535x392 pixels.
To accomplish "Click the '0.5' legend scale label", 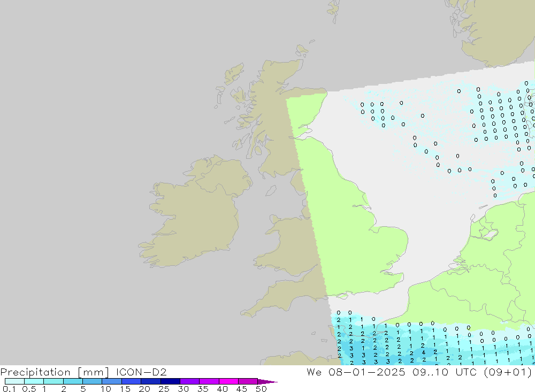I will coord(29,389).
